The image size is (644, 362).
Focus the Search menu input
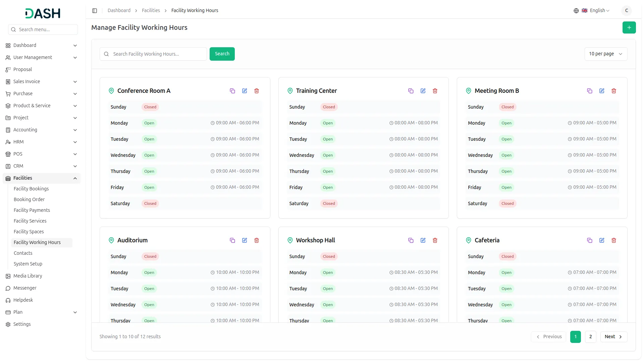[43, 29]
